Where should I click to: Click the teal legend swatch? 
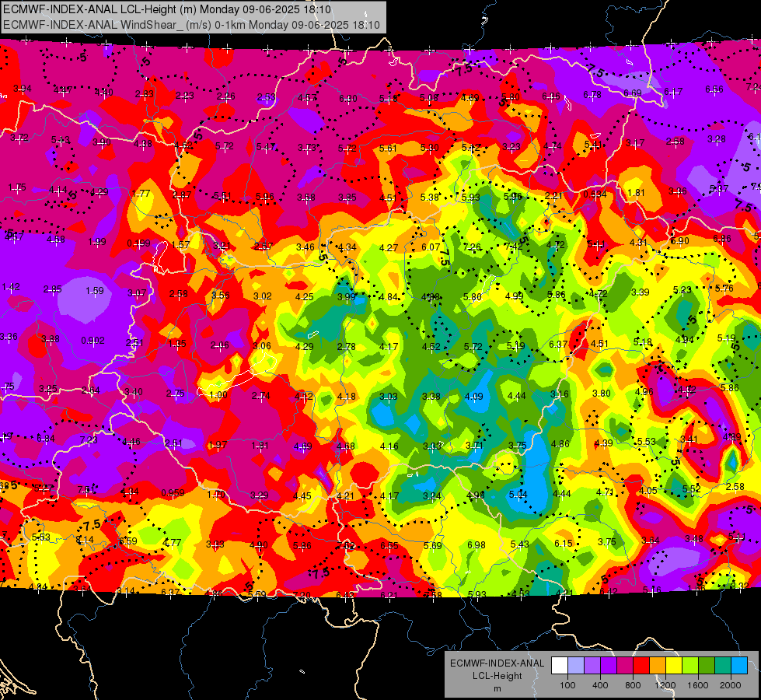(x=723, y=666)
